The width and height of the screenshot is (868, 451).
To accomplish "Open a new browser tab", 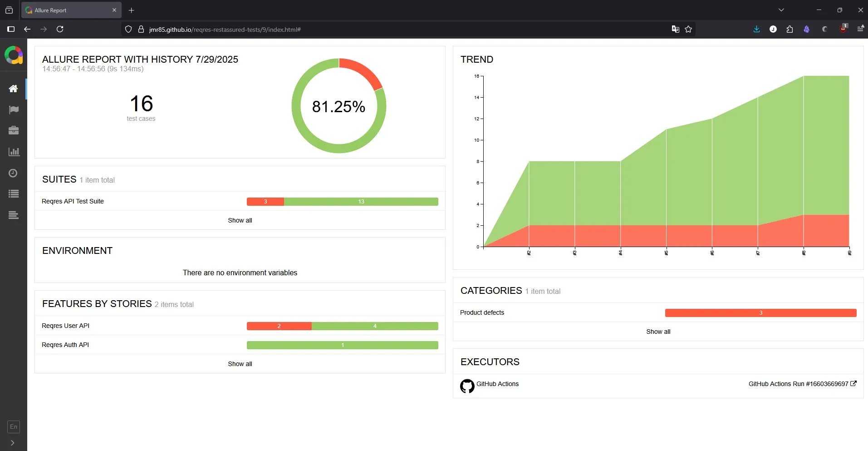I will click(132, 10).
